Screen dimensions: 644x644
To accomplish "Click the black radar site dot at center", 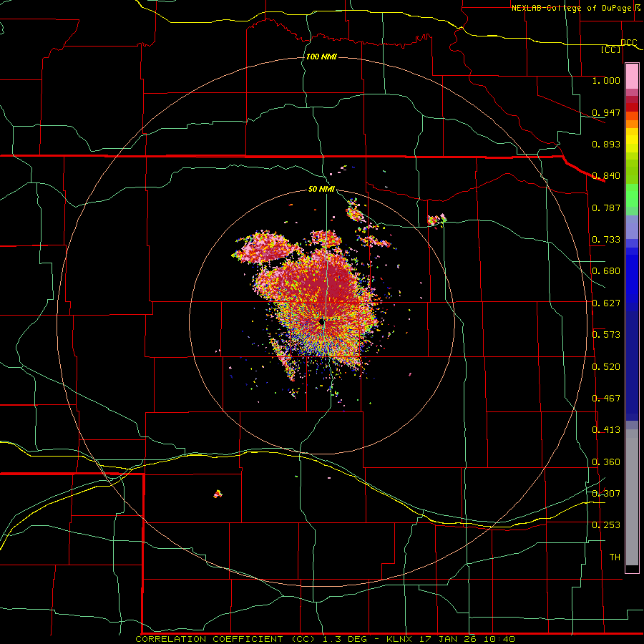I will [x=321, y=323].
